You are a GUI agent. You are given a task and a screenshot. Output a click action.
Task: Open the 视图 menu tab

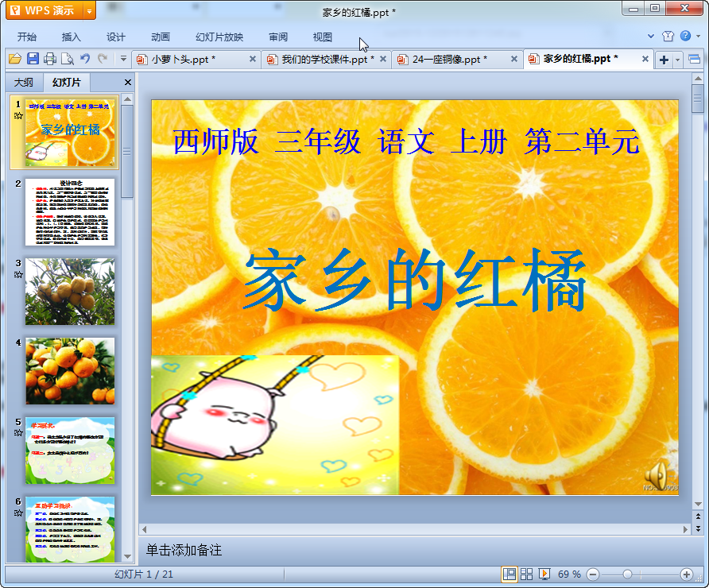tap(323, 37)
